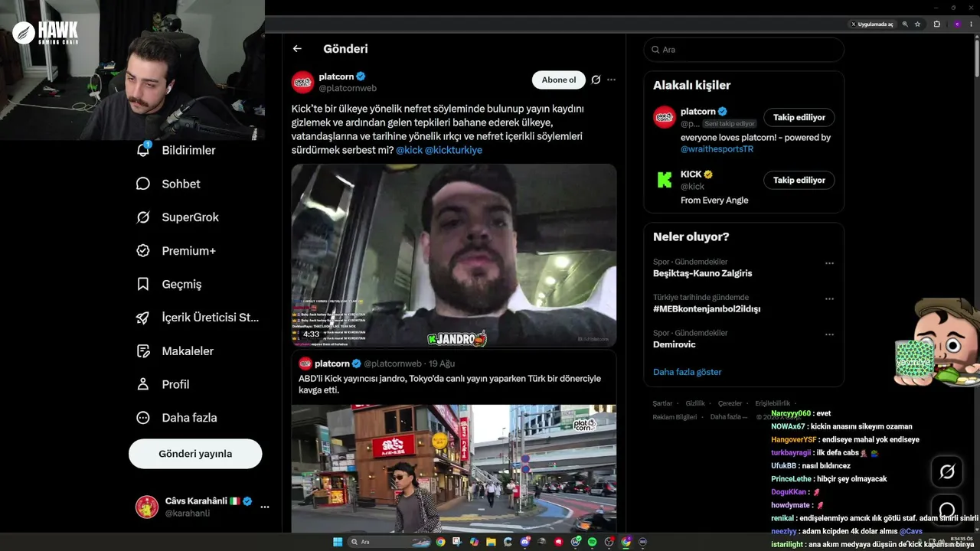980x551 pixels.
Task: Open the @kick mention in the post
Action: tap(409, 151)
